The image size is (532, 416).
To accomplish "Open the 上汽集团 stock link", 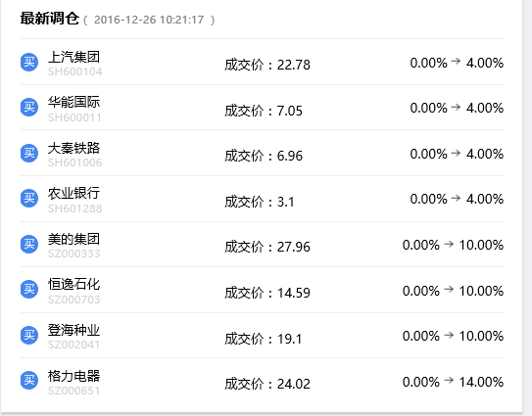I will (73, 57).
